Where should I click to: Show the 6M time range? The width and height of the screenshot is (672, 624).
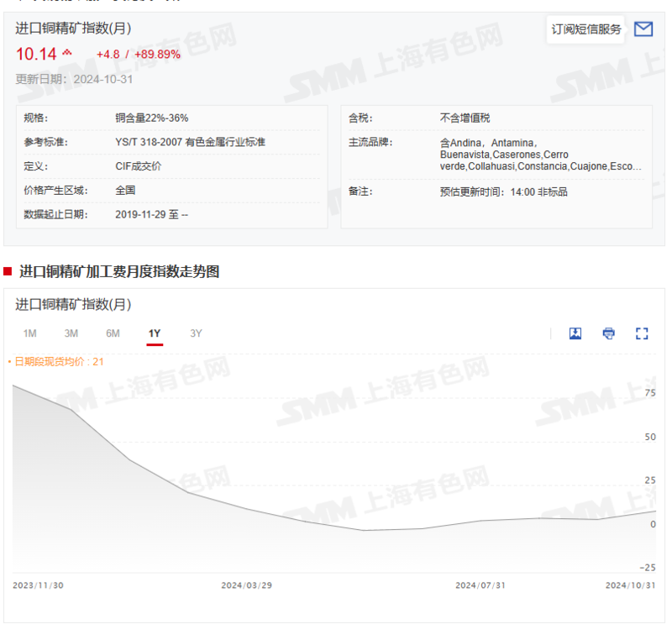(x=113, y=333)
